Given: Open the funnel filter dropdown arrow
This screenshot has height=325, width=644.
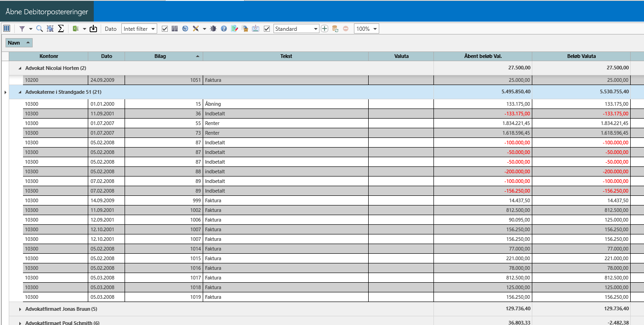Looking at the screenshot, I should click(30, 29).
